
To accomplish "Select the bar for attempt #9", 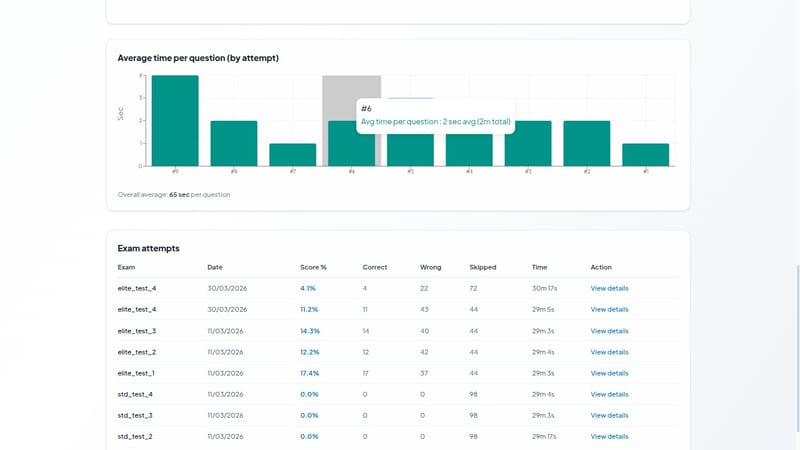I will [175, 121].
